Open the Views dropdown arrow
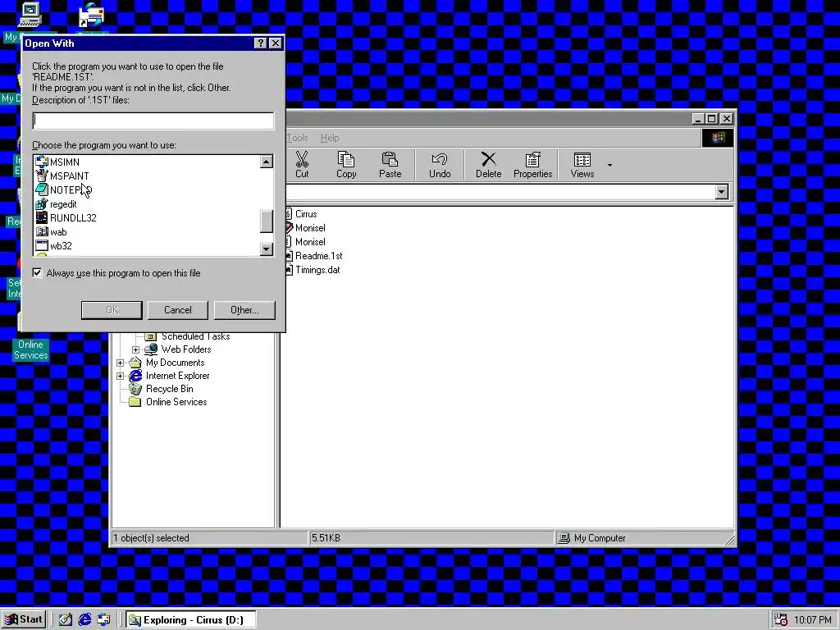 609,165
